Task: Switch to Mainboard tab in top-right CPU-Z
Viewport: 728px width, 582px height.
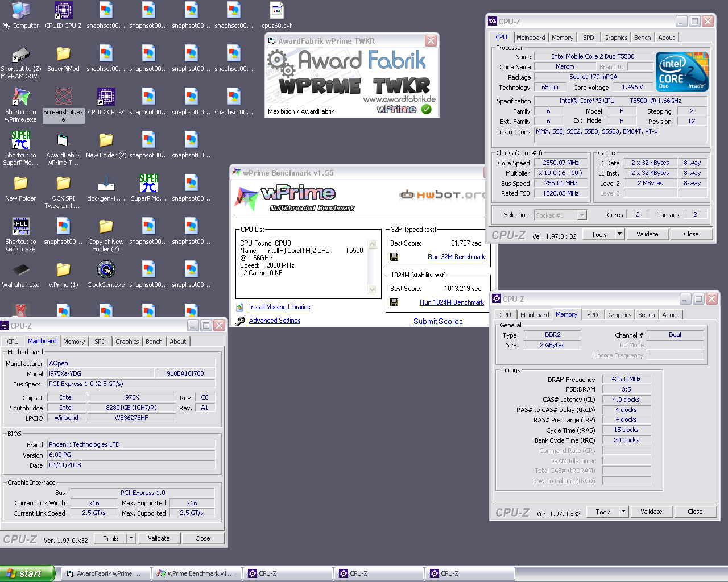Action: (531, 38)
